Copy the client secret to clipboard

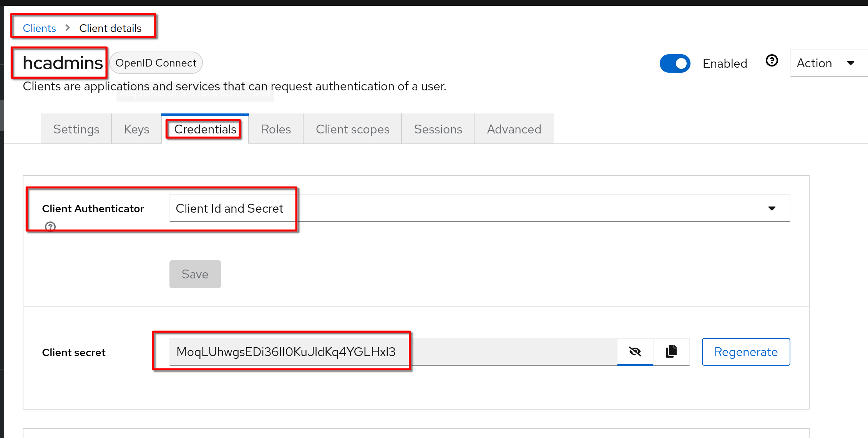pos(671,351)
